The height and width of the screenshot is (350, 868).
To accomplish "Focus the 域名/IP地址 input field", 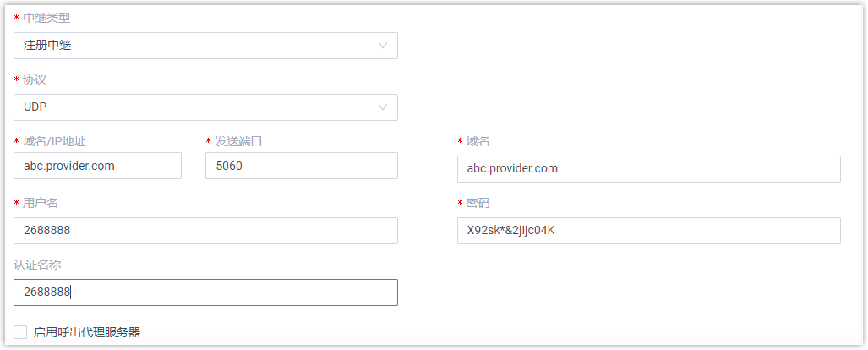I will pos(98,166).
